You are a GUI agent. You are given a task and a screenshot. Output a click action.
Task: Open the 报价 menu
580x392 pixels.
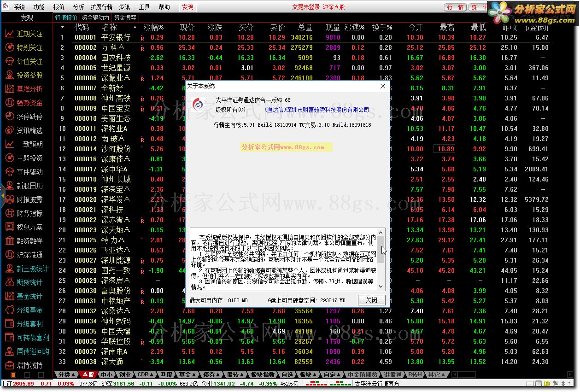click(x=59, y=7)
